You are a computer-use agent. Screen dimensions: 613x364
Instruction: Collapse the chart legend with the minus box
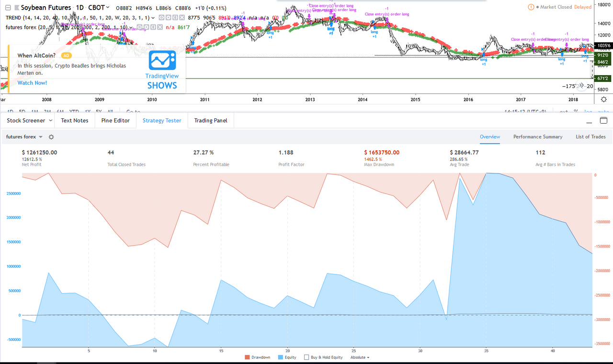coord(8,8)
